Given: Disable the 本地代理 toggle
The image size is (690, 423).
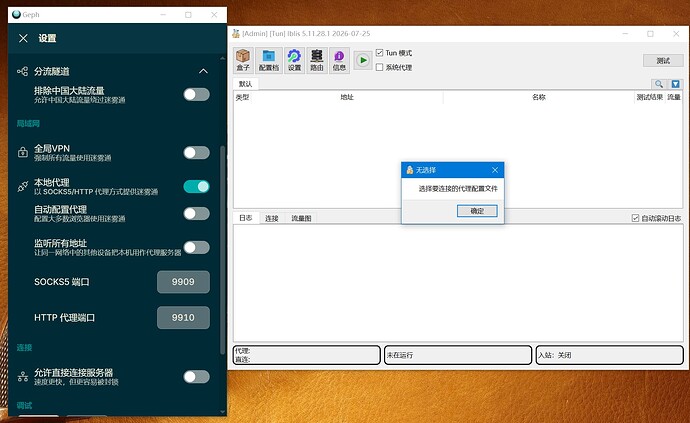Looking at the screenshot, I should click(196, 187).
